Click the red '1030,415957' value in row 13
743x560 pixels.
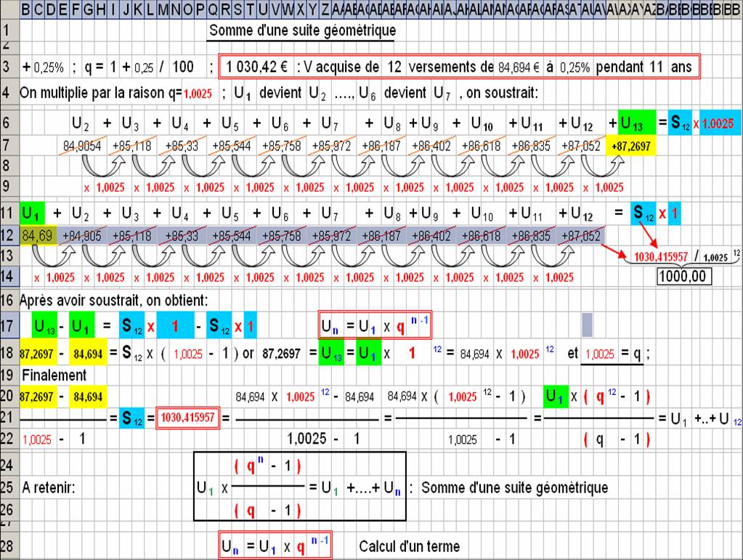(660, 257)
